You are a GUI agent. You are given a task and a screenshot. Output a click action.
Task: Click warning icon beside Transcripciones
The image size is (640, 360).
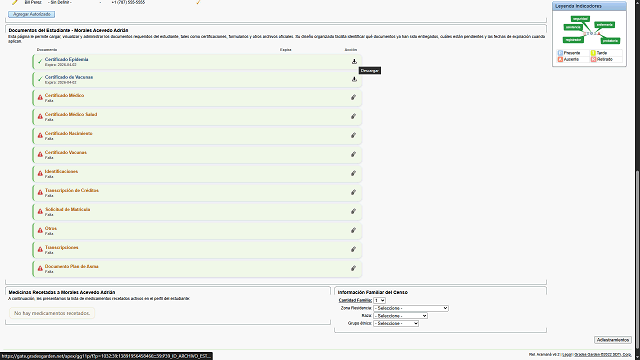pos(40,249)
